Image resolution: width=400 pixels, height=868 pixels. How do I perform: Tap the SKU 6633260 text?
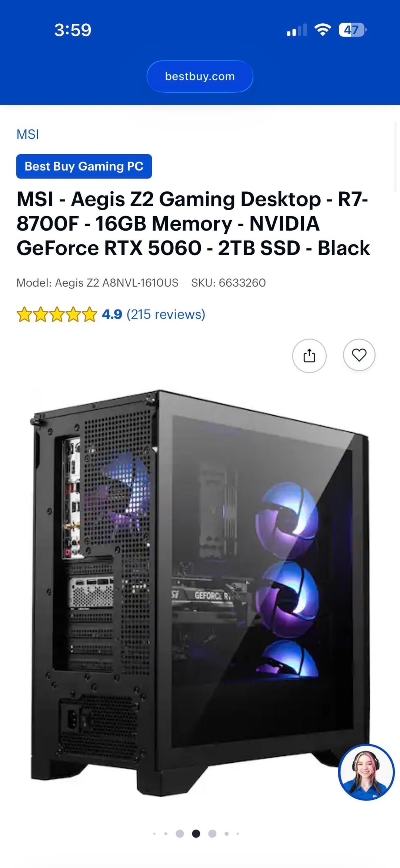(229, 283)
